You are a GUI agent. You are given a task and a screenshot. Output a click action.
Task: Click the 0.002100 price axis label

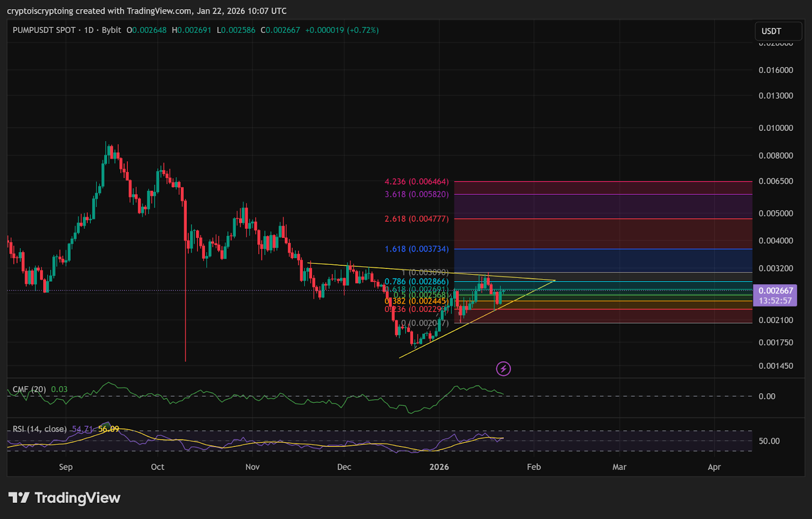coord(775,320)
